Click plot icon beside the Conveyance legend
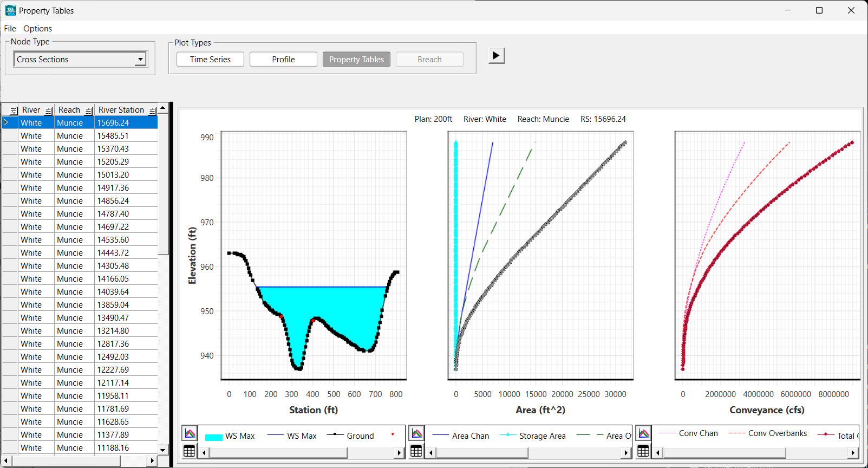 click(x=643, y=433)
